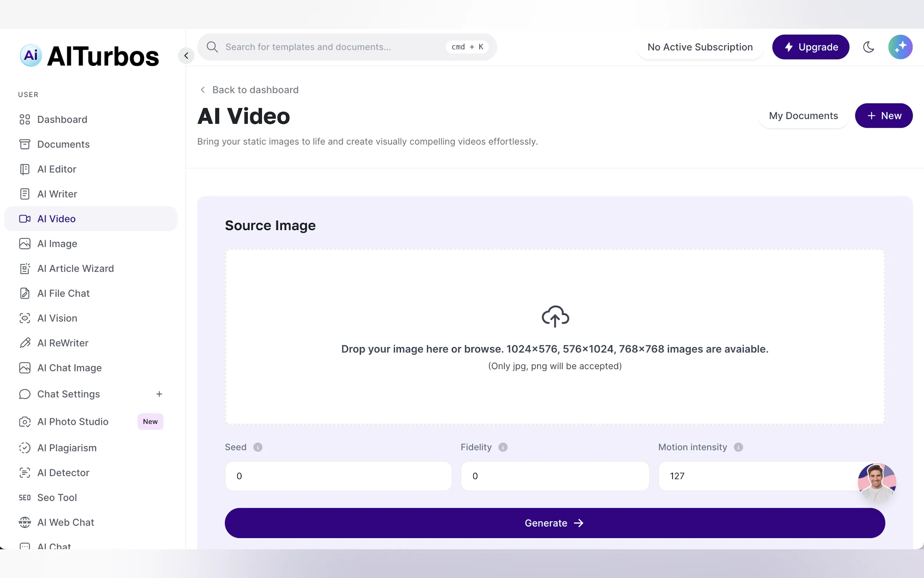
Task: Go to Dashboard in the sidebar
Action: coord(62,120)
